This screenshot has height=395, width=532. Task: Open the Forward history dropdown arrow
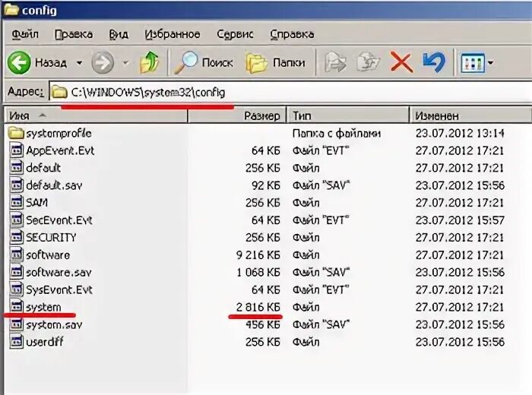(x=126, y=63)
